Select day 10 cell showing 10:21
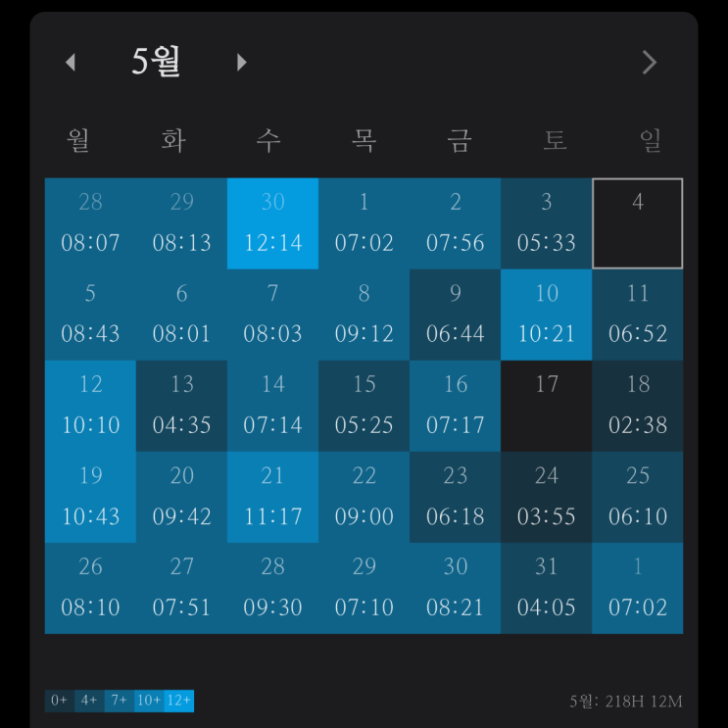728x728 pixels. coord(546,314)
